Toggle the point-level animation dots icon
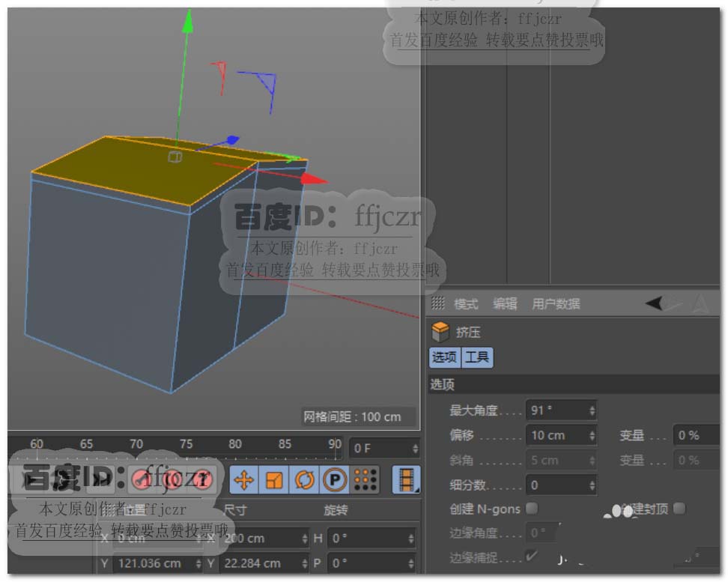728x582 pixels. click(x=365, y=480)
